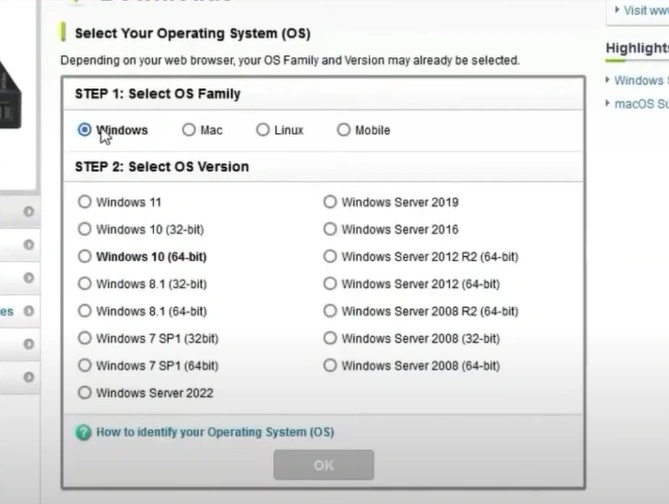Select Linux as the OS family
669x504 pixels.
click(263, 130)
